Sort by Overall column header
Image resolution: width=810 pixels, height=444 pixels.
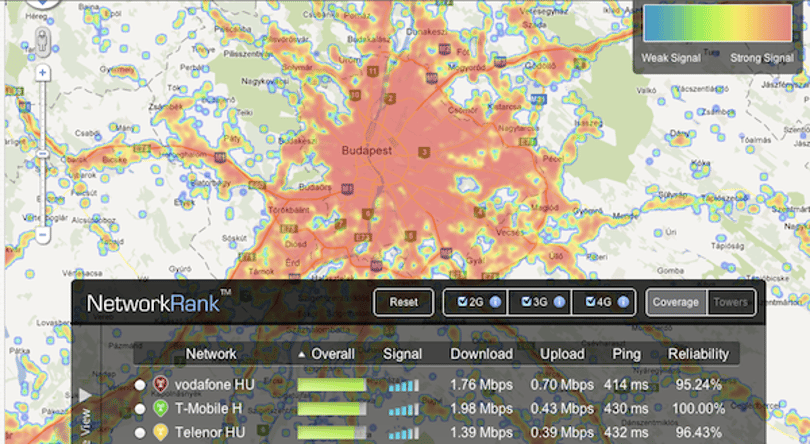coord(333,354)
